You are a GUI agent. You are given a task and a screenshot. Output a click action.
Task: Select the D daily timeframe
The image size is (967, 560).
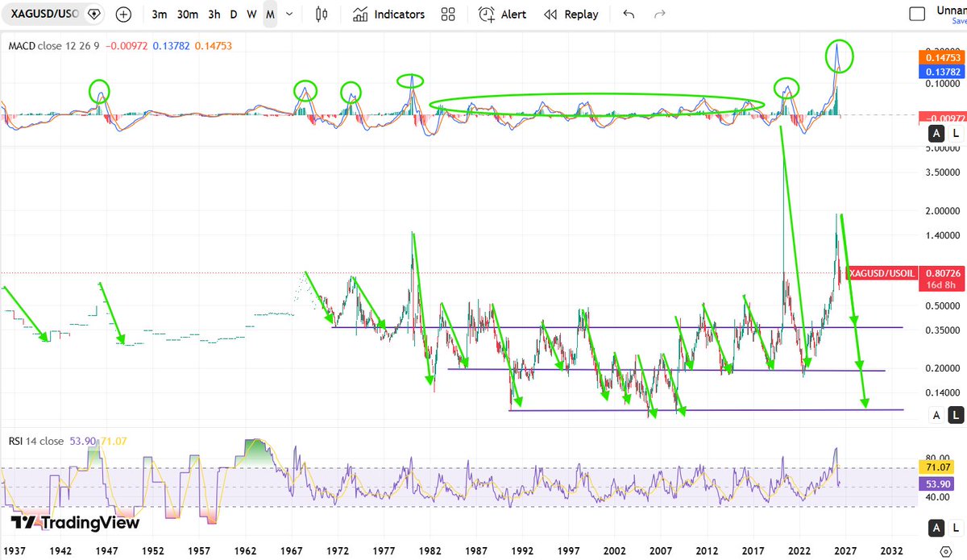point(234,15)
